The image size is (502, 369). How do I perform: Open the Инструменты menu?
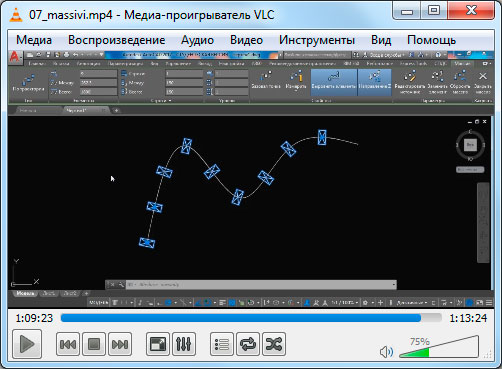317,40
